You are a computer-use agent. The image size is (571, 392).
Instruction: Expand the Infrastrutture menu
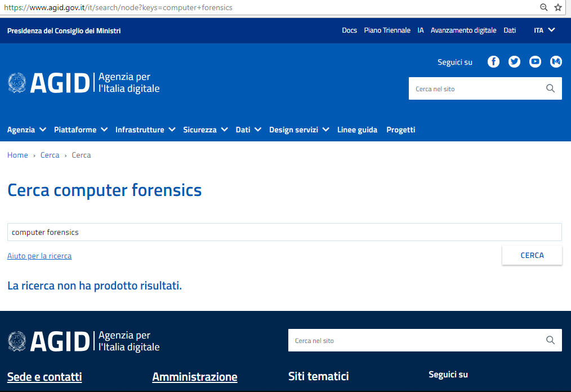(x=145, y=130)
